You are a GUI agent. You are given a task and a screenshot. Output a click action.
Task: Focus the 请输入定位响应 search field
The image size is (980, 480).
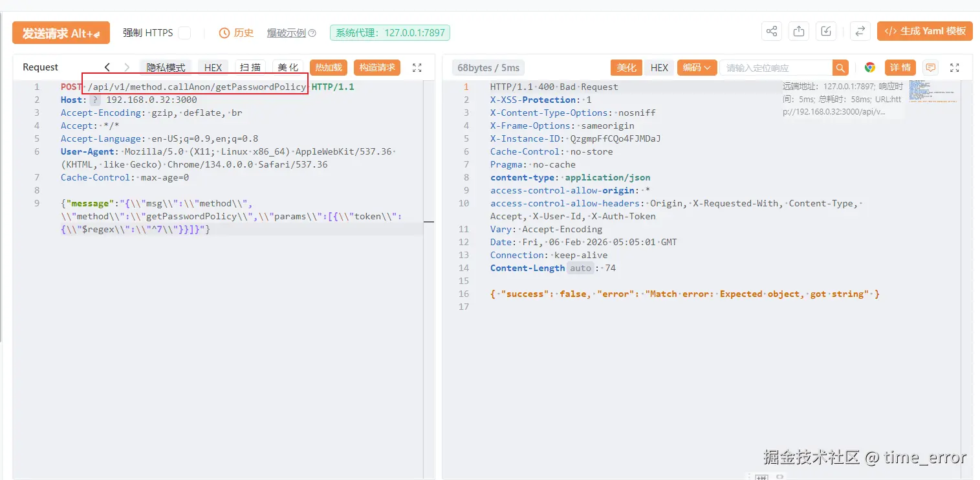(x=776, y=67)
